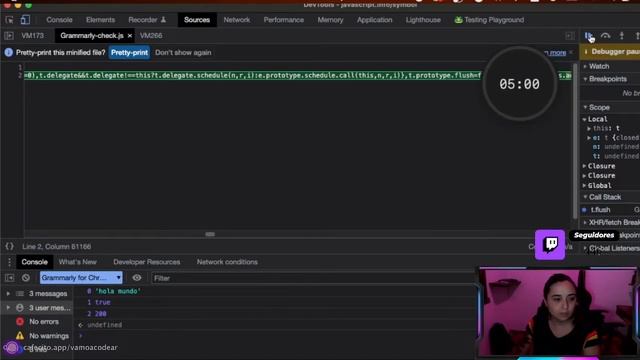This screenshot has height=360, width=640.
Task: Collapse the Call Stack section
Action: pos(604,197)
